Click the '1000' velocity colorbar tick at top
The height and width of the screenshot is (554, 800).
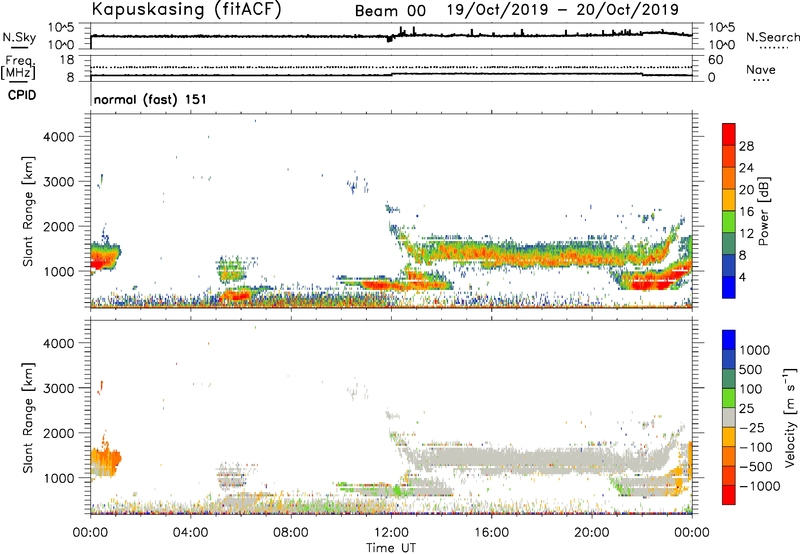click(x=755, y=350)
